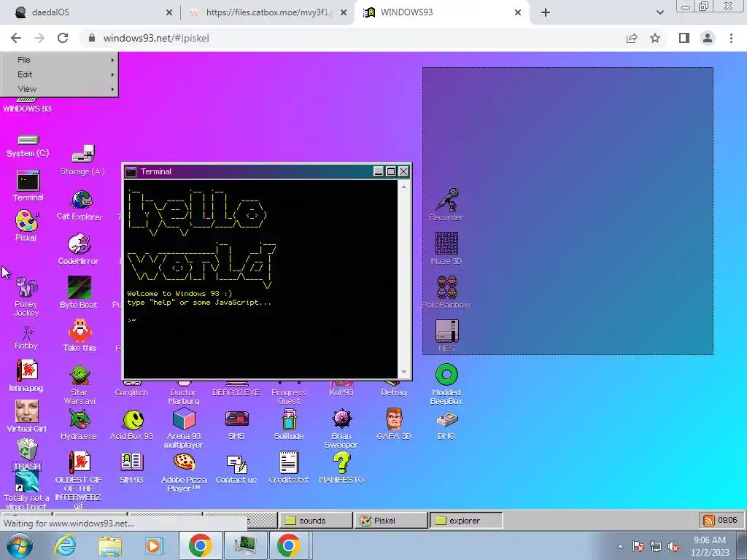Expand the View menu entry
Viewport: 747px width, 560px height.
pyautogui.click(x=60, y=89)
